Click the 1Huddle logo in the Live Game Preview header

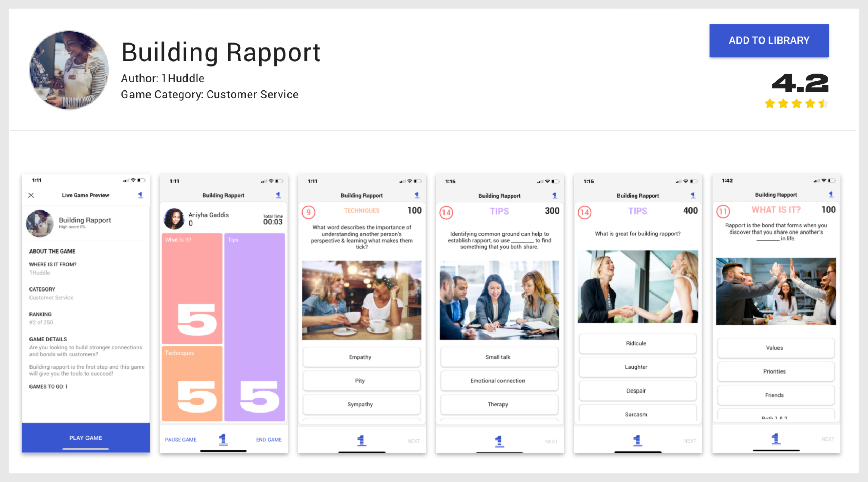(141, 195)
